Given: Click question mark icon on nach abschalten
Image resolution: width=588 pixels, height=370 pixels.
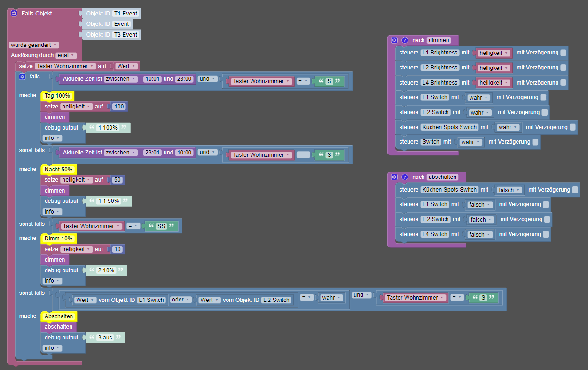Looking at the screenshot, I should click(405, 177).
